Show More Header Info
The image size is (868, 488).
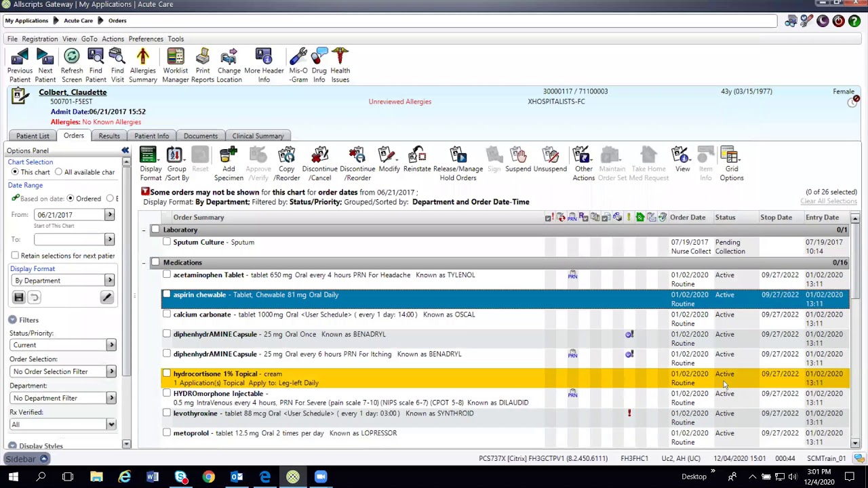[x=264, y=65]
